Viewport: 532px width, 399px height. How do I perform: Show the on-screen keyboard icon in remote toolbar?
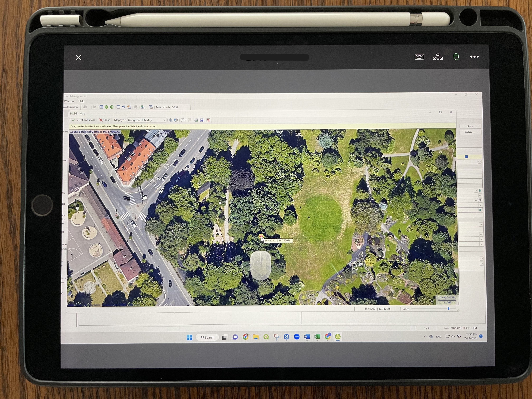pos(419,57)
